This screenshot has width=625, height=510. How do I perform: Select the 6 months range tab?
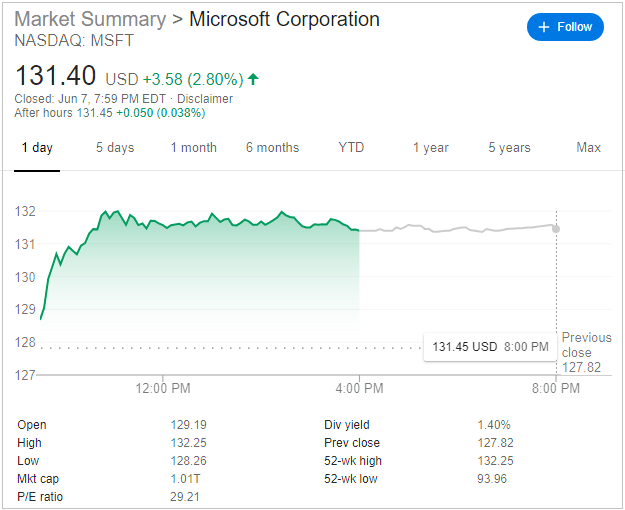(272, 148)
